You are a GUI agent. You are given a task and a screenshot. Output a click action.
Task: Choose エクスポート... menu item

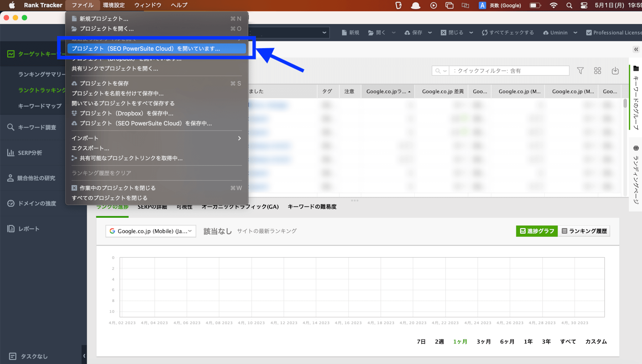point(156,148)
